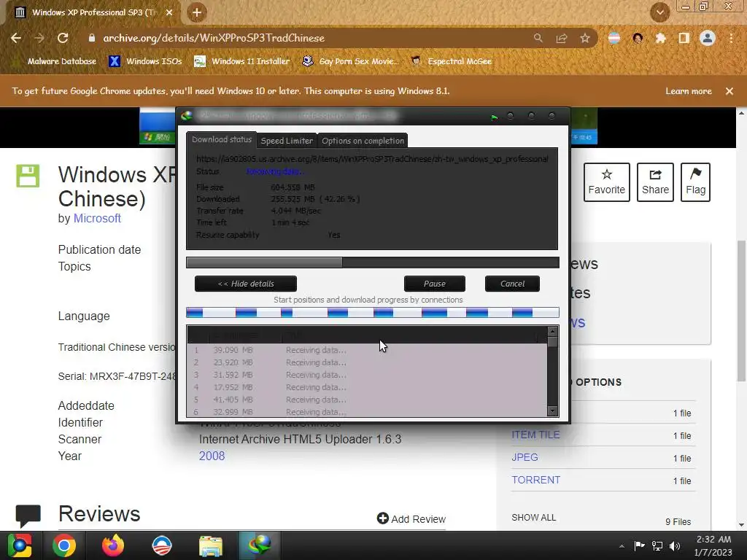Click Add Review
The height and width of the screenshot is (560, 747).
click(x=411, y=518)
